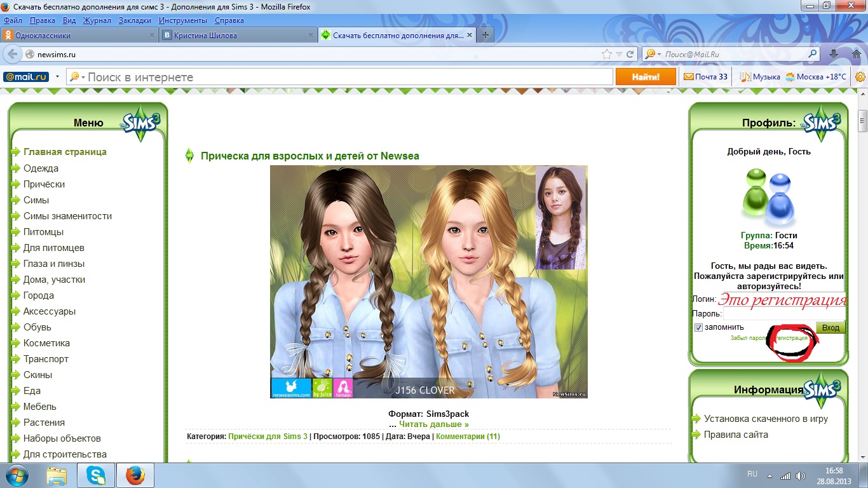
Task: Click the green plumbob icon beside post title
Action: 189,156
